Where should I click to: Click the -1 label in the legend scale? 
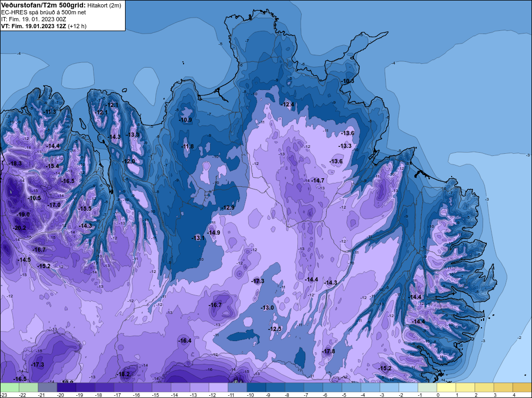(420, 395)
